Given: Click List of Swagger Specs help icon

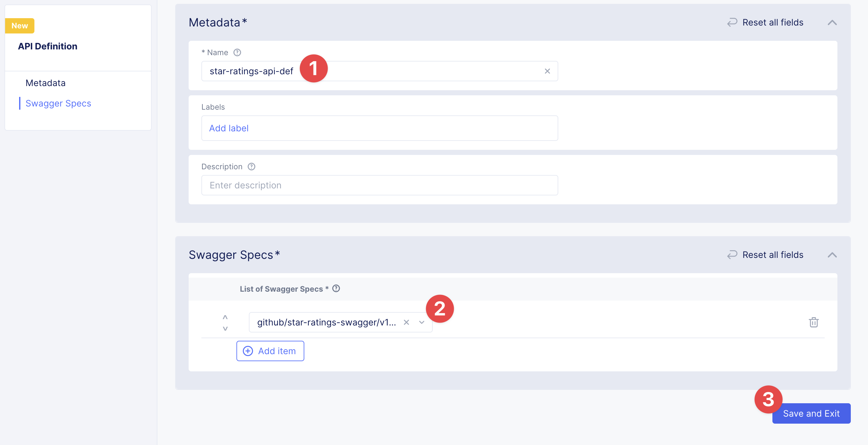Looking at the screenshot, I should [336, 288].
